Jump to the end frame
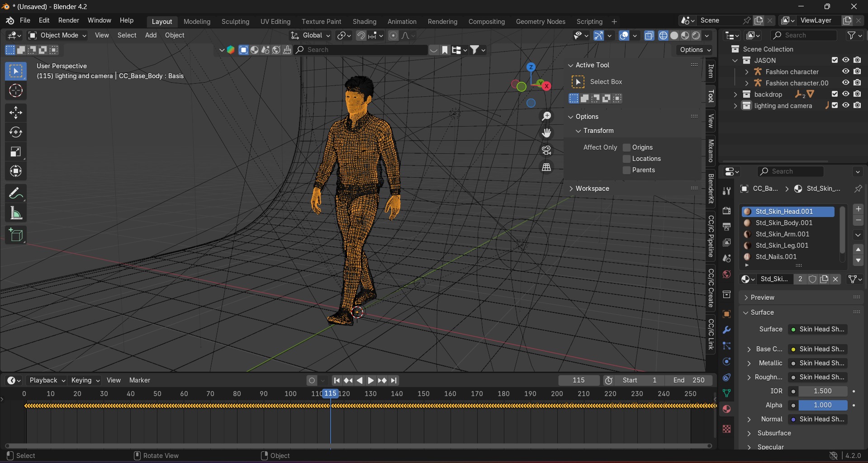 pos(394,381)
